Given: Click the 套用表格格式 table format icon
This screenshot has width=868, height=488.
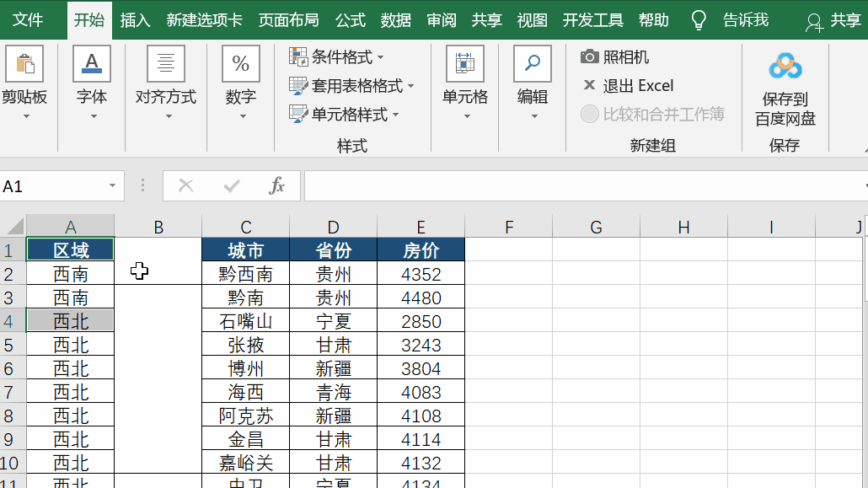Looking at the screenshot, I should point(298,85).
